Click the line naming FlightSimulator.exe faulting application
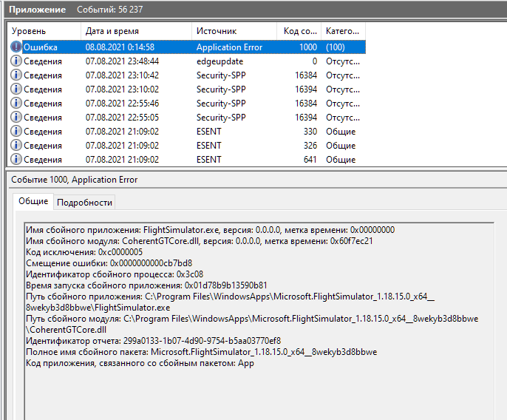Image resolution: width=507 pixels, height=420 pixels. pyautogui.click(x=210, y=230)
